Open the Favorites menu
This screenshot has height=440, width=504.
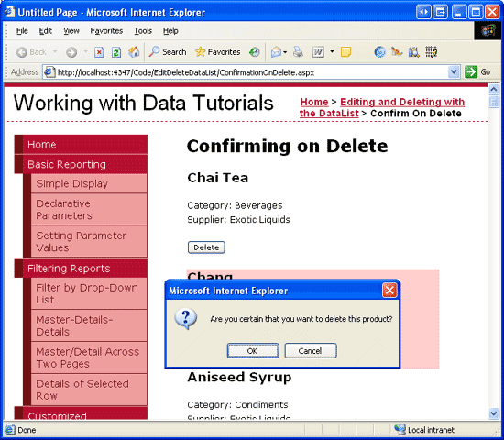[x=106, y=31]
